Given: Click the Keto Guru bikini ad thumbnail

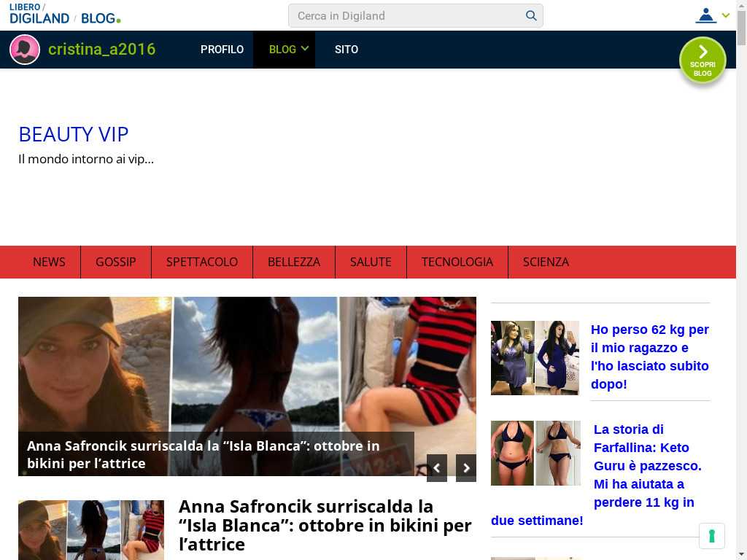Looking at the screenshot, I should [x=535, y=453].
